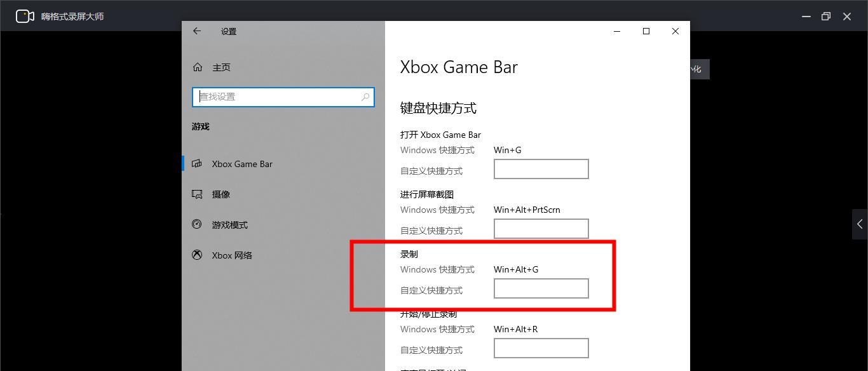Image resolution: width=868 pixels, height=371 pixels.
Task: Click the Xbox 网络 logo icon
Action: [197, 255]
